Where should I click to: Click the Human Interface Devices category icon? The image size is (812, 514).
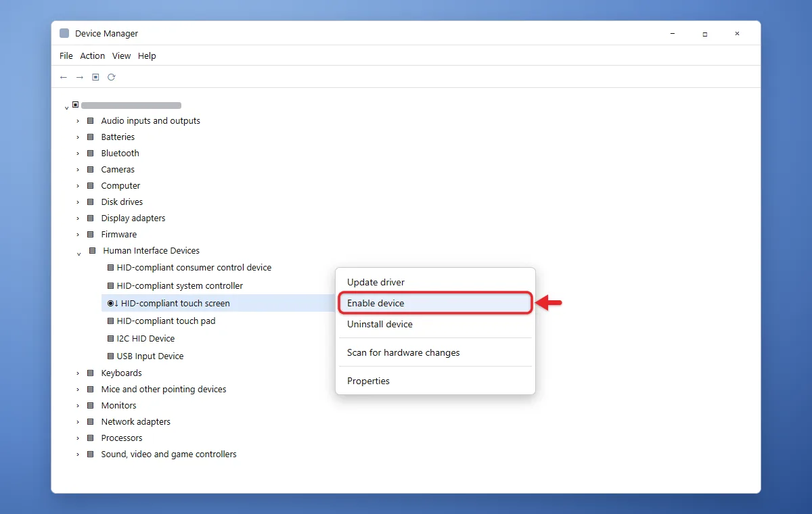click(93, 251)
